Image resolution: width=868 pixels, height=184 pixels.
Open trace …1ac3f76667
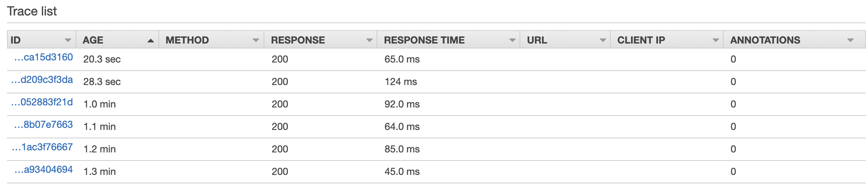tap(42, 147)
